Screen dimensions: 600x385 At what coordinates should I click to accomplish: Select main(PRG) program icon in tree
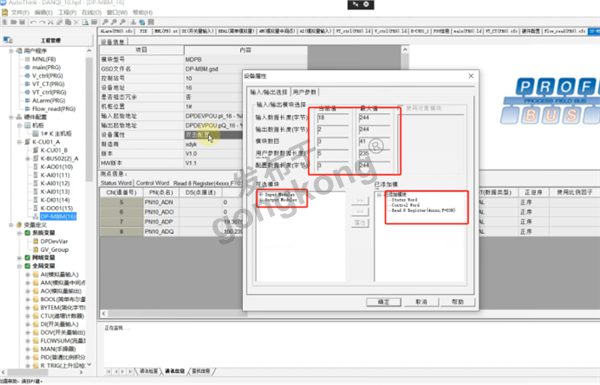[x=27, y=67]
